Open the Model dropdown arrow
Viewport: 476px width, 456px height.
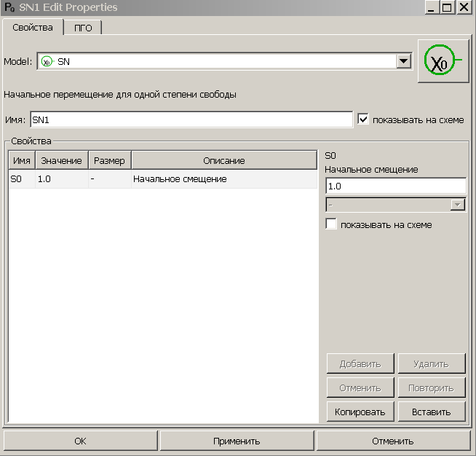pos(405,62)
